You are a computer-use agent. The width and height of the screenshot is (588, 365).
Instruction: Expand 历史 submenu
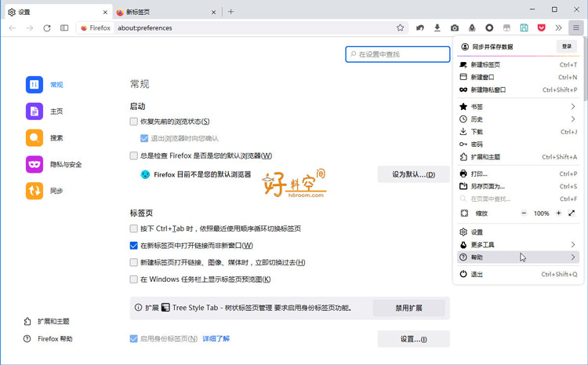[518, 119]
